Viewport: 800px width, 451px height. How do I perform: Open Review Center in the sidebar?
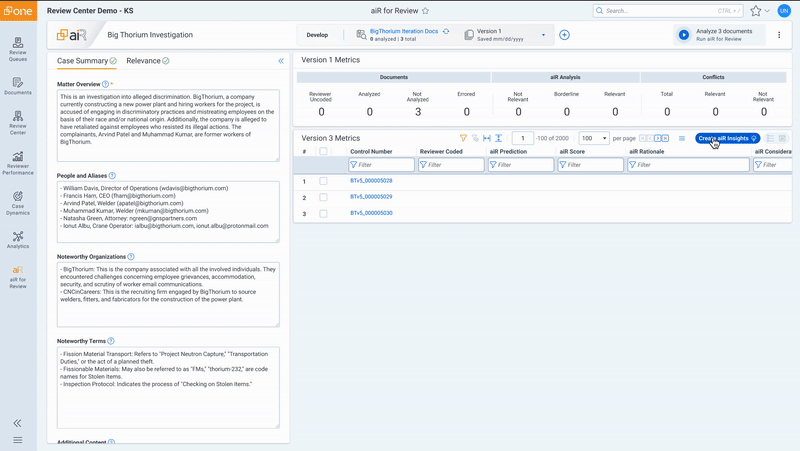(18, 122)
